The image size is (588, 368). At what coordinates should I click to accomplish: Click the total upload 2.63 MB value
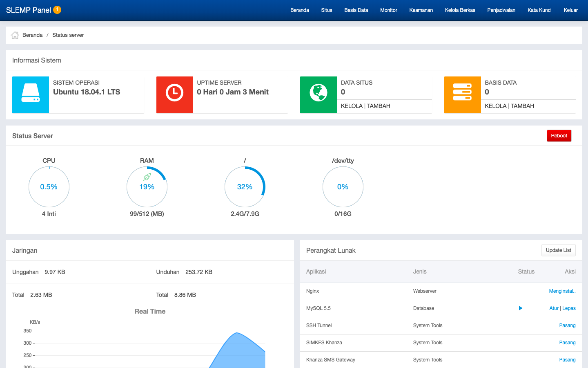(41, 295)
